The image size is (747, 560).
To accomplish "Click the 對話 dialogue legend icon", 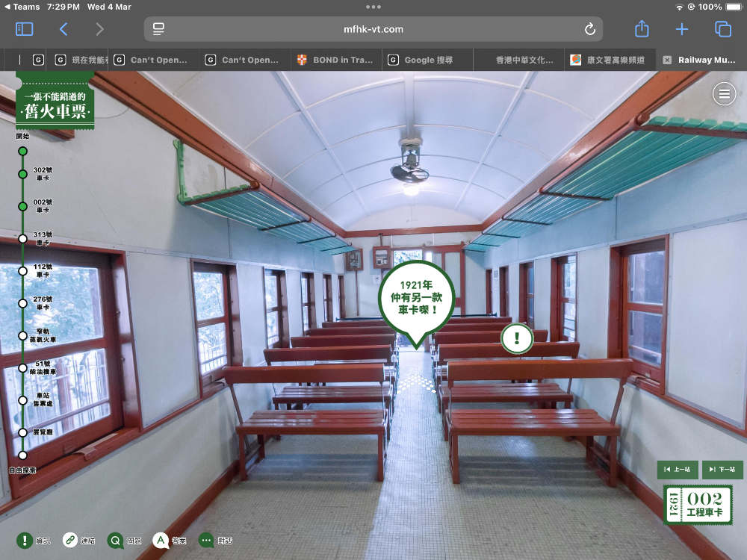I will click(x=206, y=540).
